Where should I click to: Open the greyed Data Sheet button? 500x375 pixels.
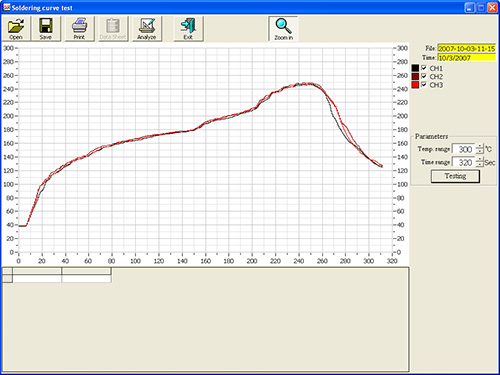pyautogui.click(x=113, y=29)
